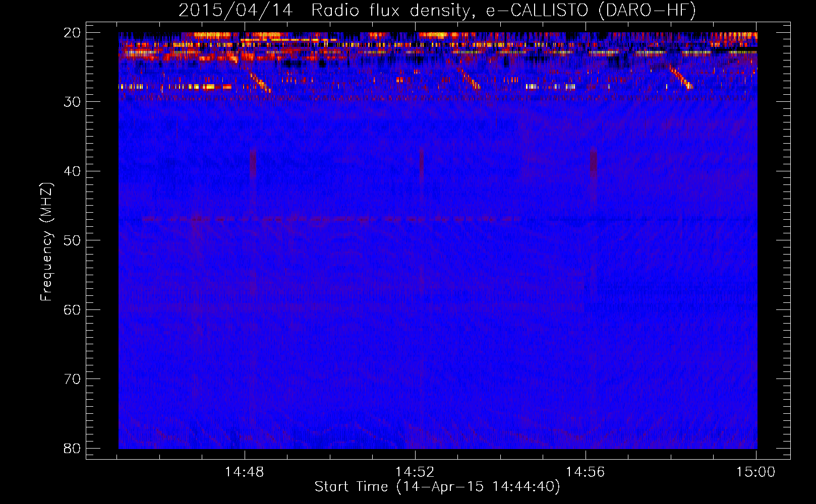
Task: Click the '70' frequency tick label
Action: pyautogui.click(x=73, y=379)
